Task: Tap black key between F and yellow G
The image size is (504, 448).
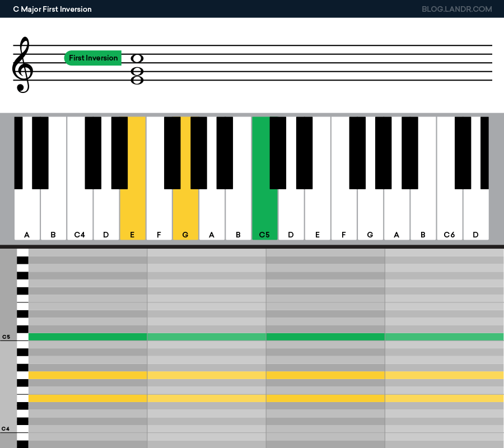Action: [x=172, y=153]
